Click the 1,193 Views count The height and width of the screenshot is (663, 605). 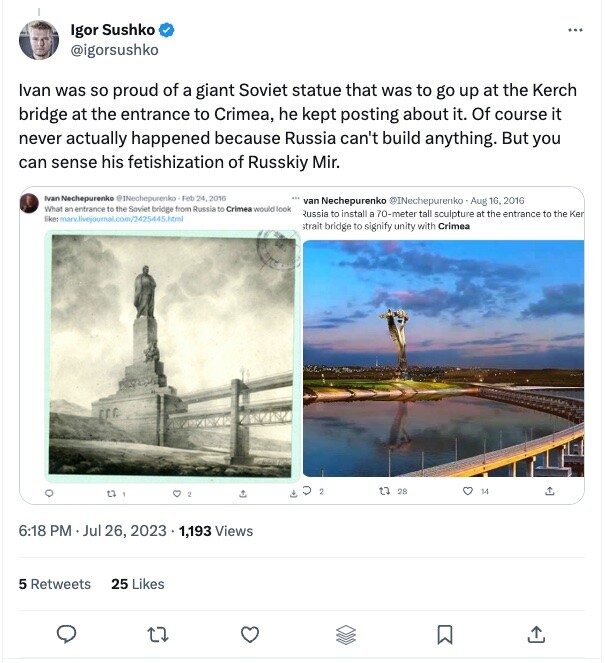click(215, 531)
